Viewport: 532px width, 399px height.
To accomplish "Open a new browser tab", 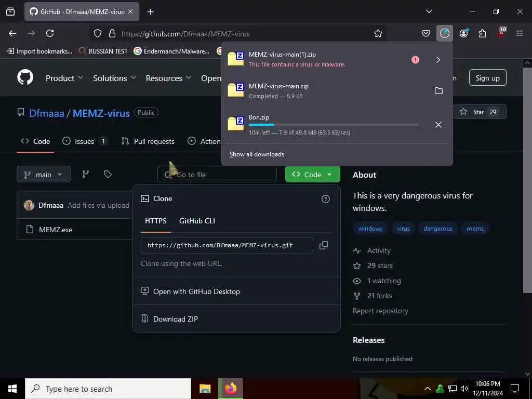I will [151, 12].
